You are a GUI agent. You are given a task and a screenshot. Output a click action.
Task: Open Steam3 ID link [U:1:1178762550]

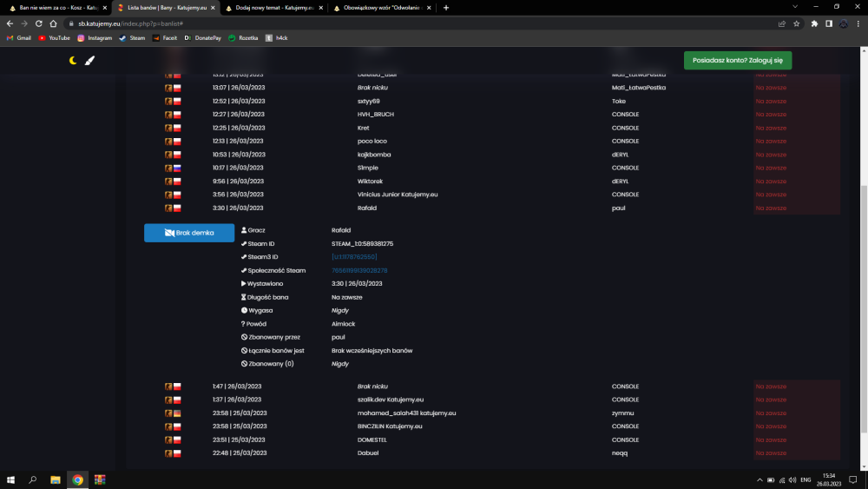click(354, 257)
